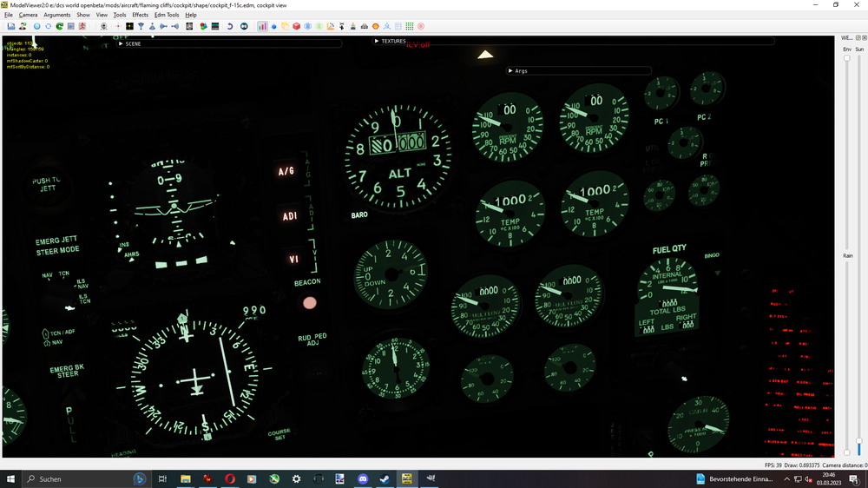This screenshot has width=868, height=488.
Task: Open the Show menu
Action: click(x=83, y=15)
